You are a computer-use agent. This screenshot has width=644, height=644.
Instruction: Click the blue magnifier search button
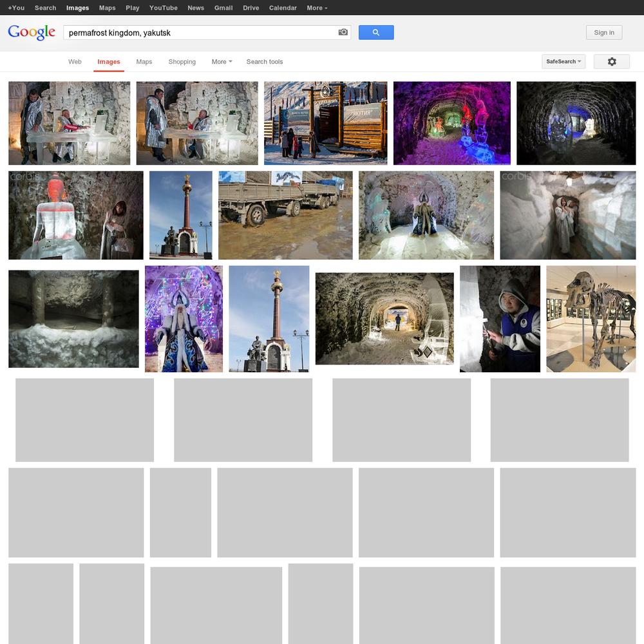coord(376,32)
